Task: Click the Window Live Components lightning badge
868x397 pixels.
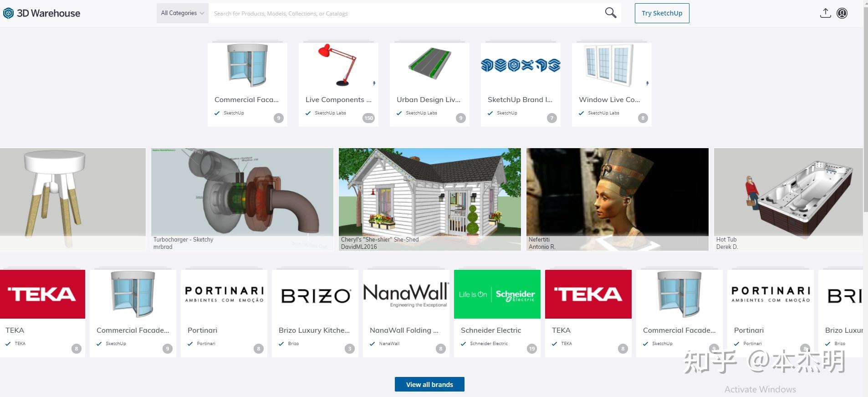Action: (647, 83)
